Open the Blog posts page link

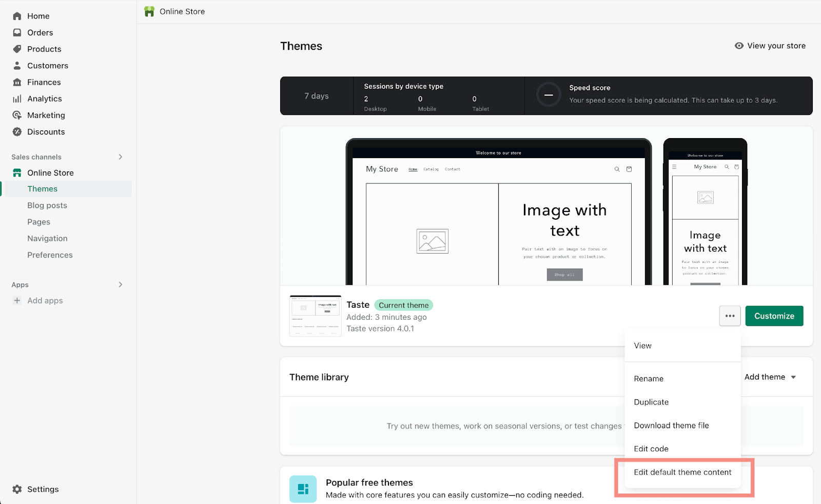[x=47, y=205]
